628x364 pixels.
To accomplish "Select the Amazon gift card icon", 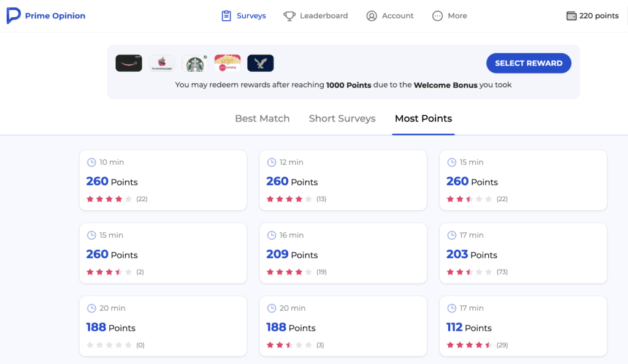I will point(129,63).
